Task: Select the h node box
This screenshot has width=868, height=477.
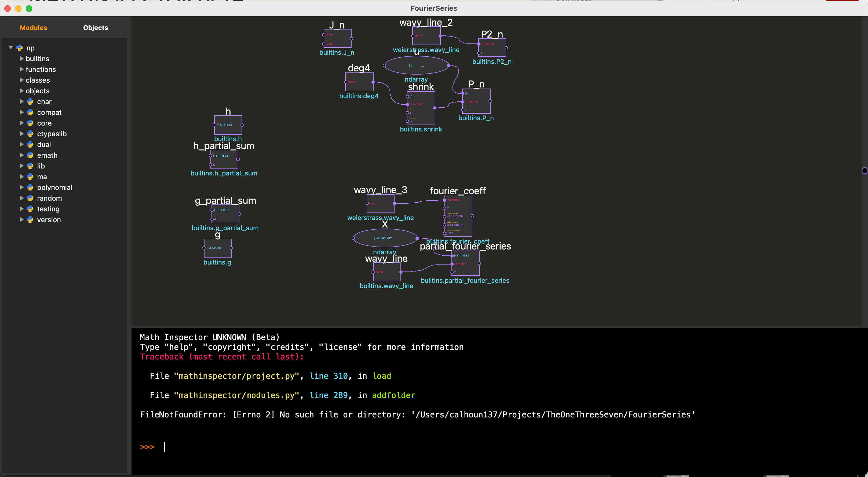Action: click(x=228, y=125)
